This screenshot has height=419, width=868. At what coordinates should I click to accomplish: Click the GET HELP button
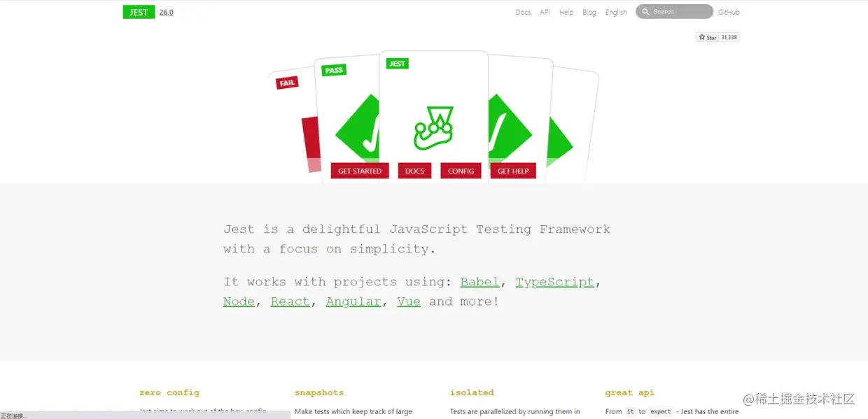point(513,171)
